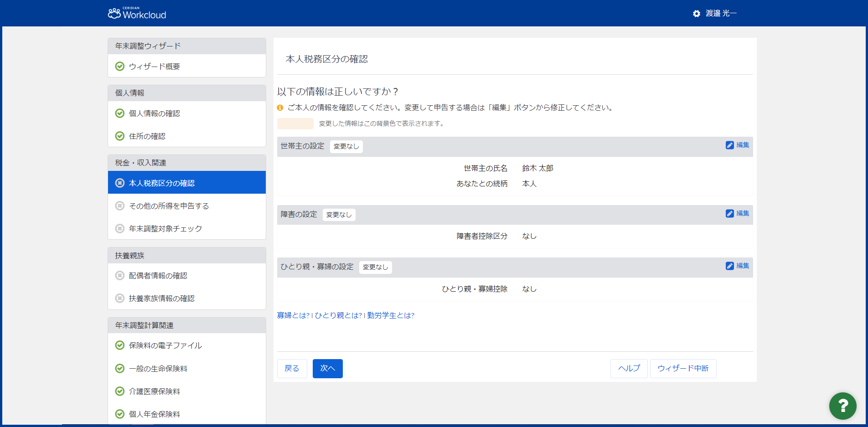
Task: Edit the 障害の設定 section pencil icon
Action: [x=730, y=213]
